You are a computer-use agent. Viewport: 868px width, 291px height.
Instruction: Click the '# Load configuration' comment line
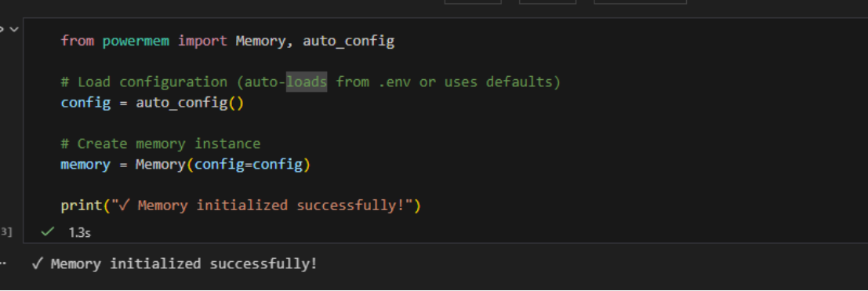(x=311, y=82)
